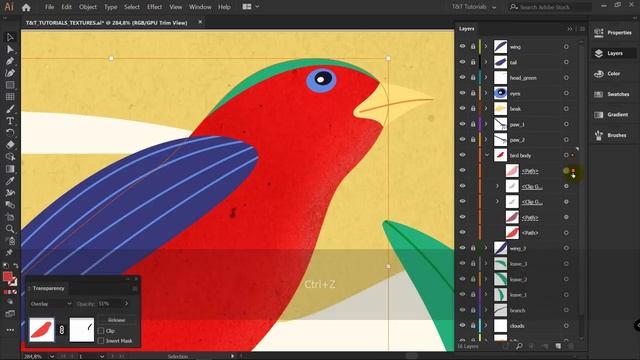Select the Eraser tool
Image resolution: width=640 pixels, height=360 pixels.
[x=10, y=144]
